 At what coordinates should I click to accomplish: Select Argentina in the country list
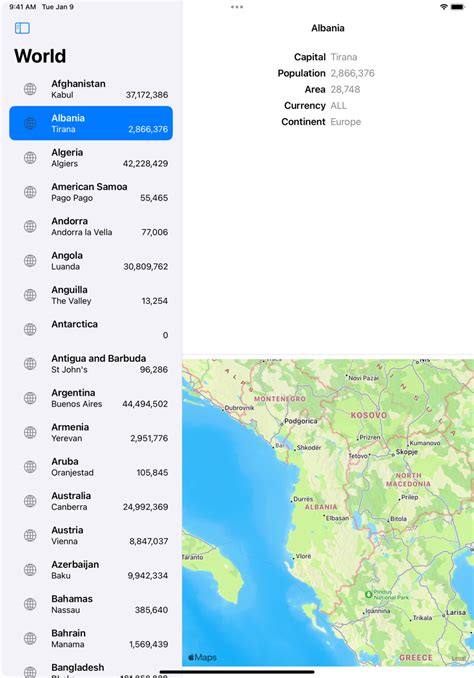pos(91,398)
